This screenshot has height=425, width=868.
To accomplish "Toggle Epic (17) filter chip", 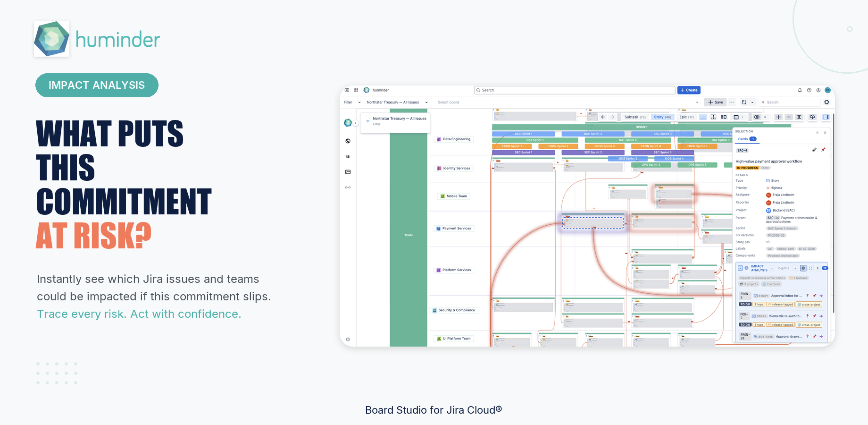I will tap(686, 117).
